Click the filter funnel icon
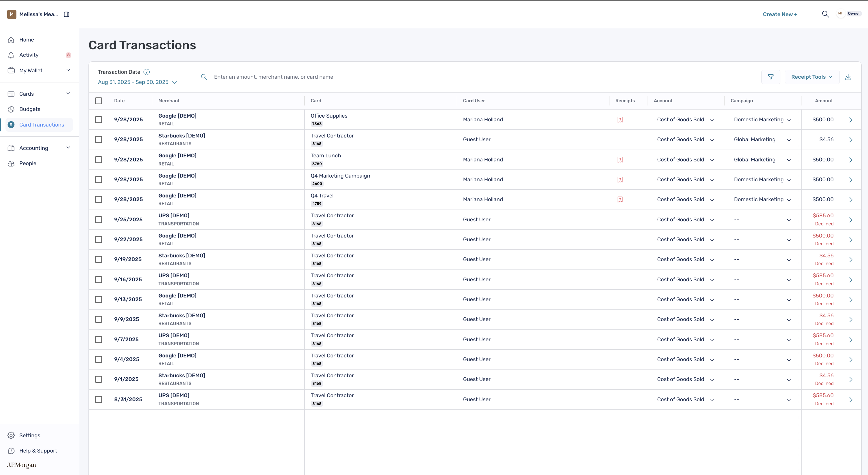 coord(771,77)
